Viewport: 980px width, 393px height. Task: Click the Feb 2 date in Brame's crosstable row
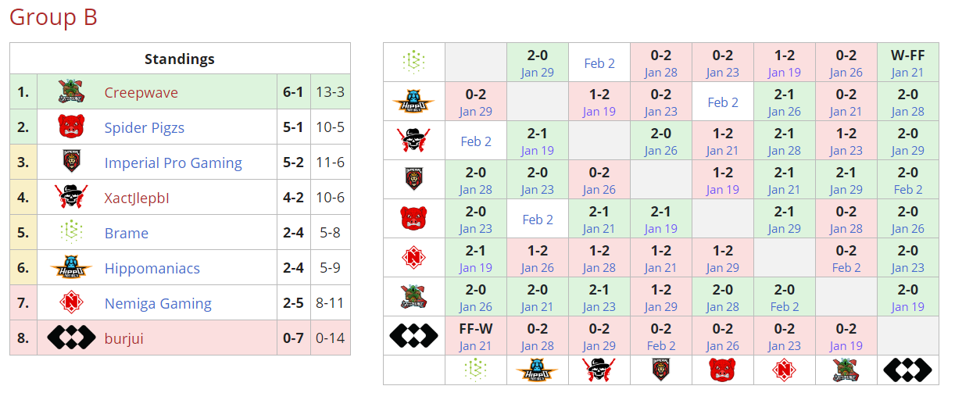(599, 63)
